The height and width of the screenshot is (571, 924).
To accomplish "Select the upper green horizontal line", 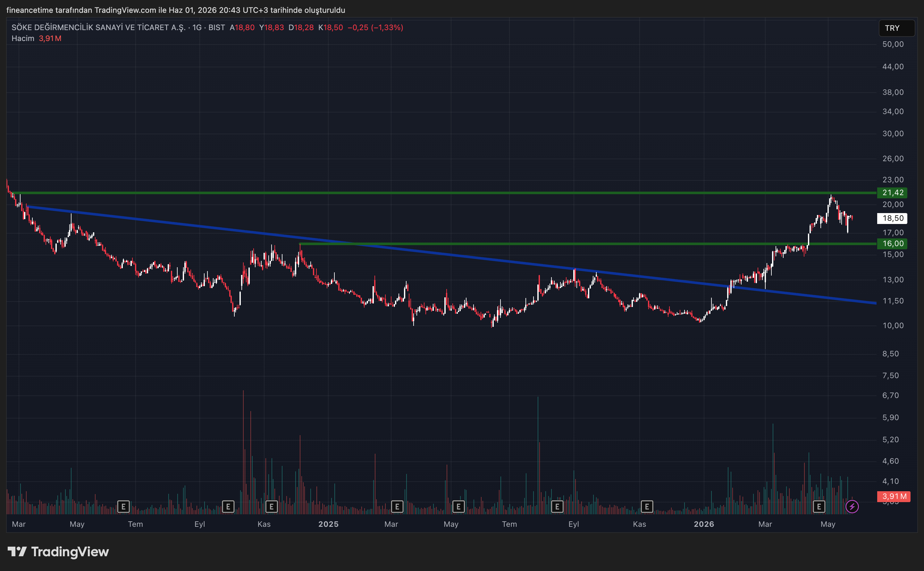I will (446, 193).
